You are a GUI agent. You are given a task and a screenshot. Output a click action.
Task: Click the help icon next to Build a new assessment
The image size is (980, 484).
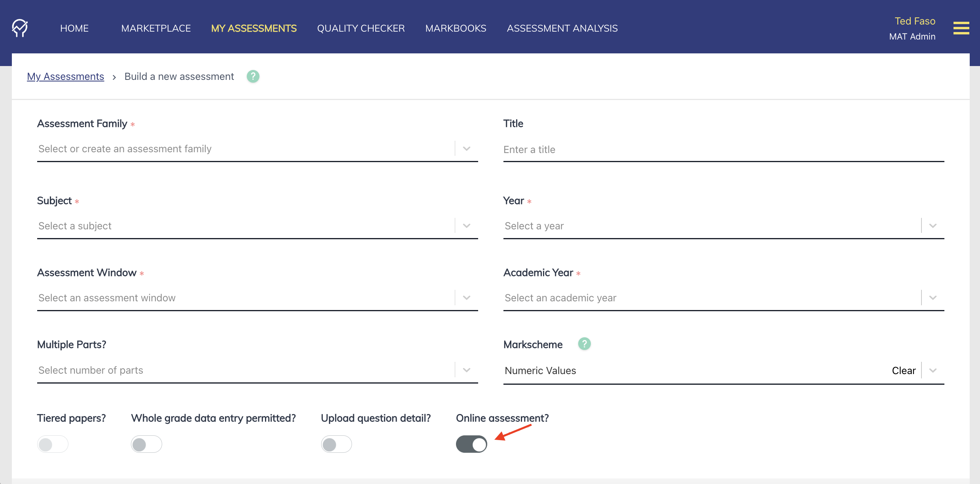[x=253, y=76]
